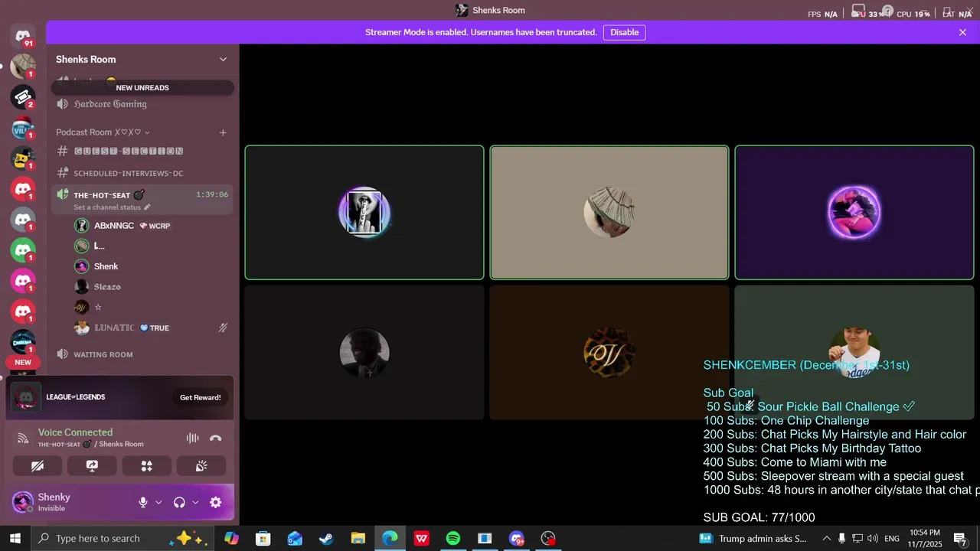Show hidden system tray icons
The image size is (980, 551).
(x=826, y=538)
